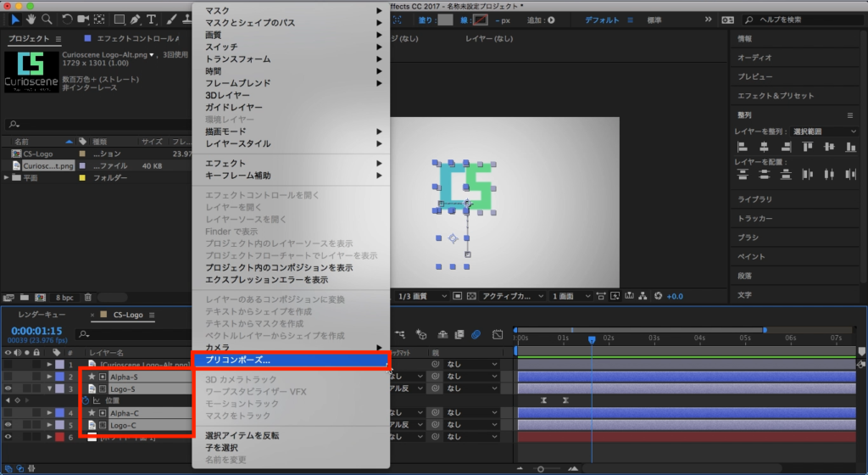This screenshot has height=475, width=868.
Task: Open the エフェクト submenu
Action: coord(291,164)
